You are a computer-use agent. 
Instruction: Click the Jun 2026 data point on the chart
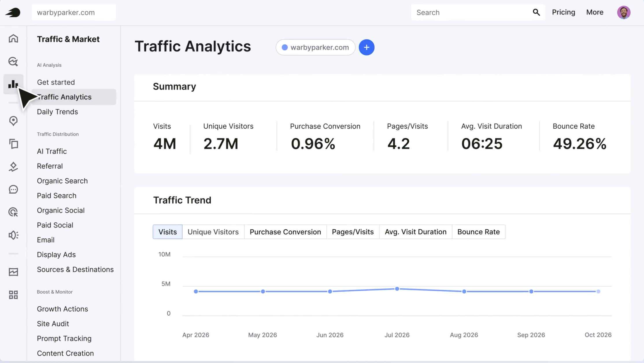[330, 291]
